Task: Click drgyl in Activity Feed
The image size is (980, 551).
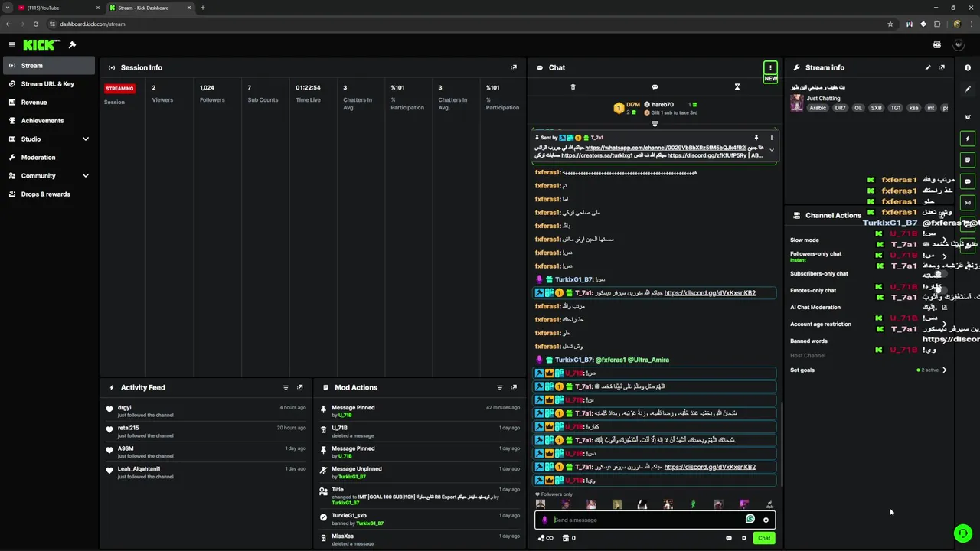Action: click(x=124, y=408)
